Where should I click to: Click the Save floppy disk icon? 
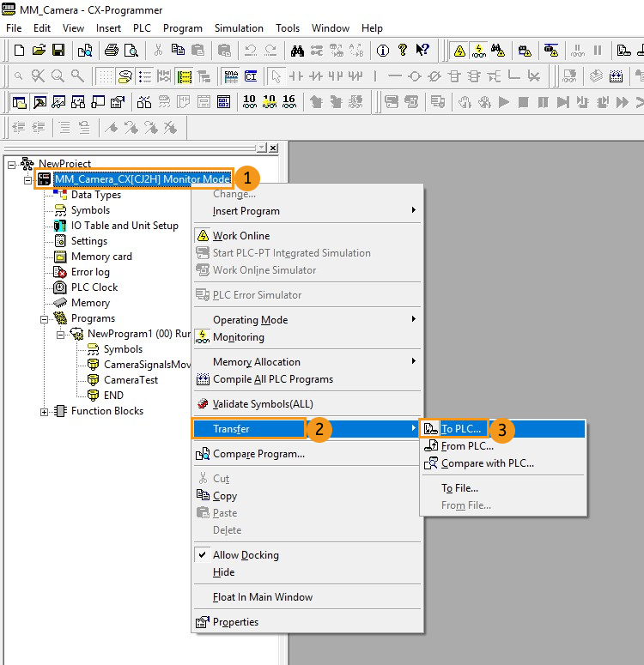click(58, 51)
